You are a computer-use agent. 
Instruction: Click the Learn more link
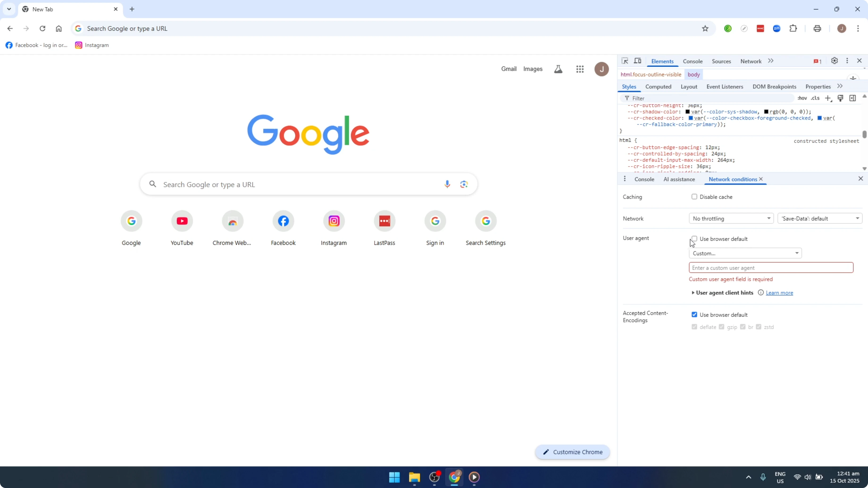pos(780,293)
